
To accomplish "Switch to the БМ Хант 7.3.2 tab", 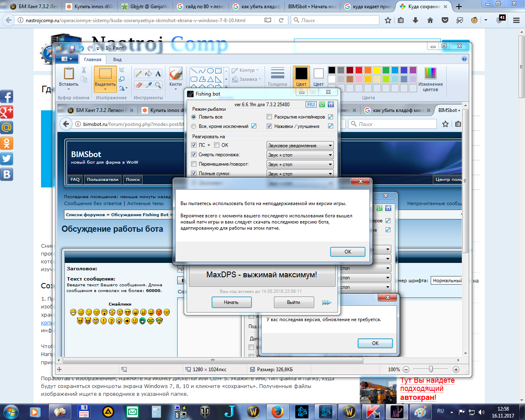I will coord(33,7).
